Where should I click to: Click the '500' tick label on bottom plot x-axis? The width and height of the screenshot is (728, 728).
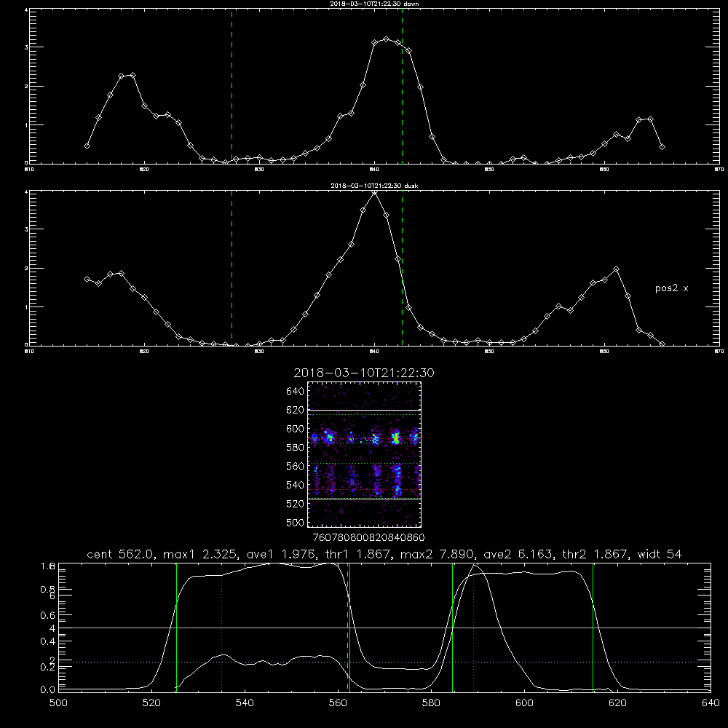(x=58, y=703)
